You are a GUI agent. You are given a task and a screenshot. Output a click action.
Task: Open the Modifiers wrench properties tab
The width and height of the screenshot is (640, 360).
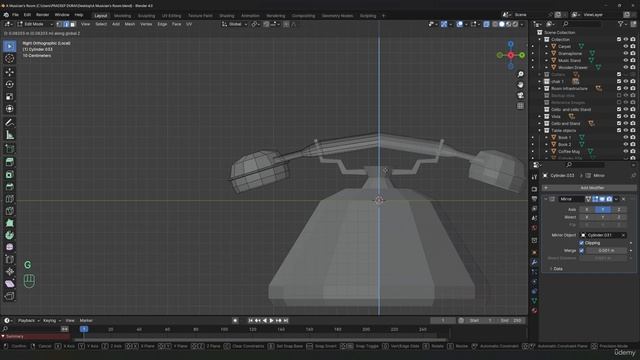pyautogui.click(x=534, y=262)
